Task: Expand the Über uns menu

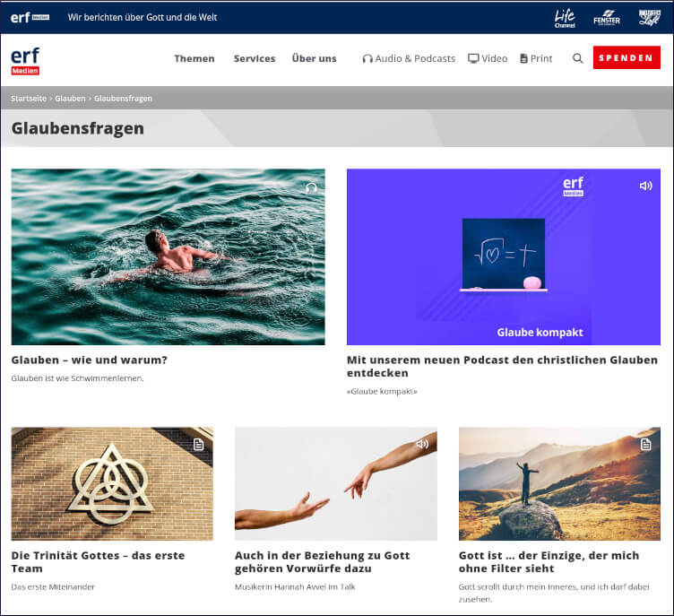Action: pyautogui.click(x=315, y=58)
